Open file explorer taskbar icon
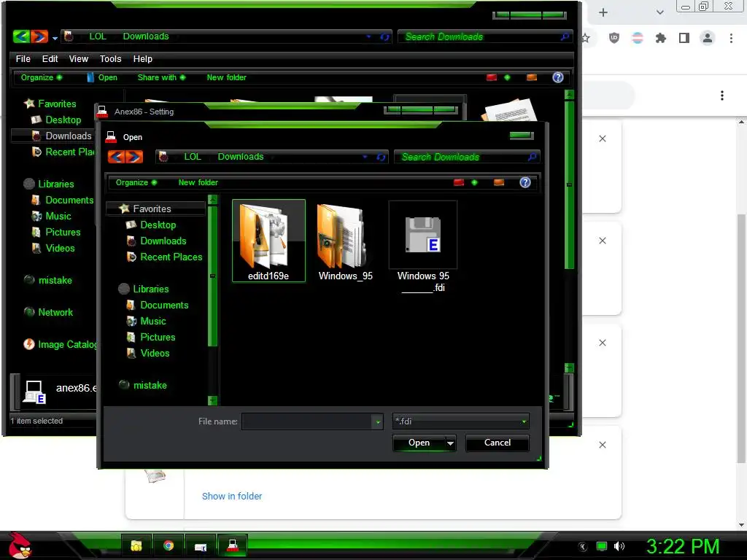Viewport: 747px width, 560px height. 136,545
